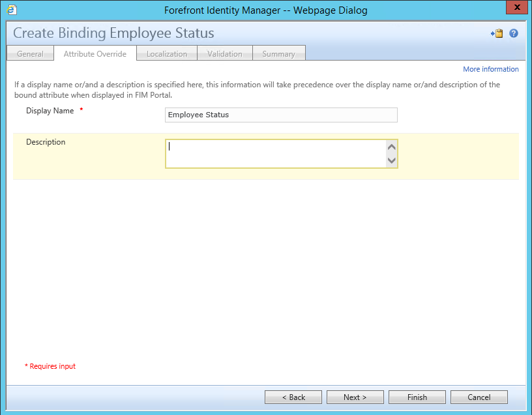Click the Finish button

click(417, 397)
